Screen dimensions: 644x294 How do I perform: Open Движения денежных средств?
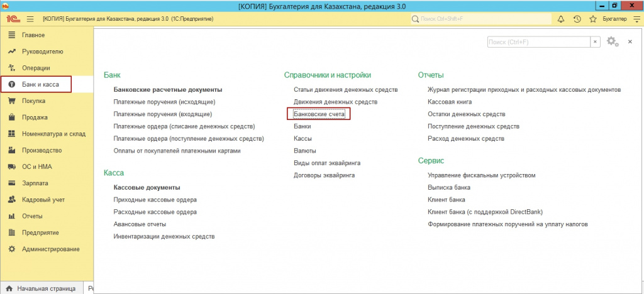(336, 102)
